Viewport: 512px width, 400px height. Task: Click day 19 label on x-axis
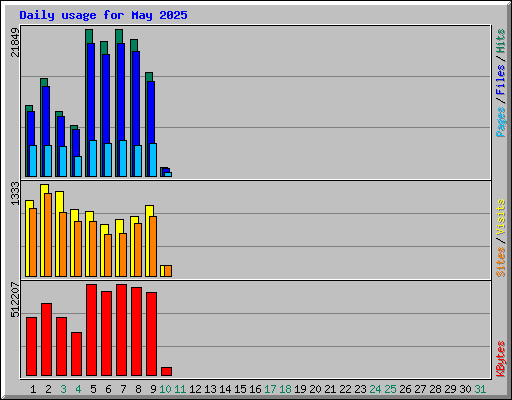[x=300, y=389]
